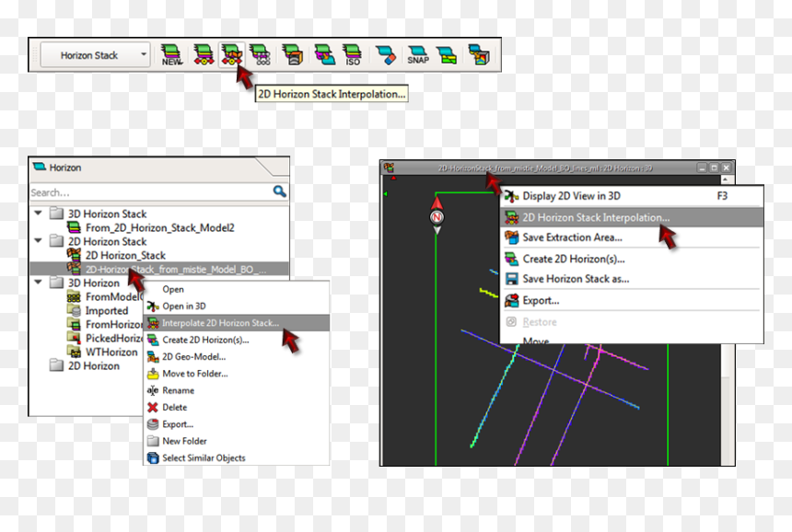Select the WTHorizon tree item
The image size is (792, 532).
click(111, 353)
